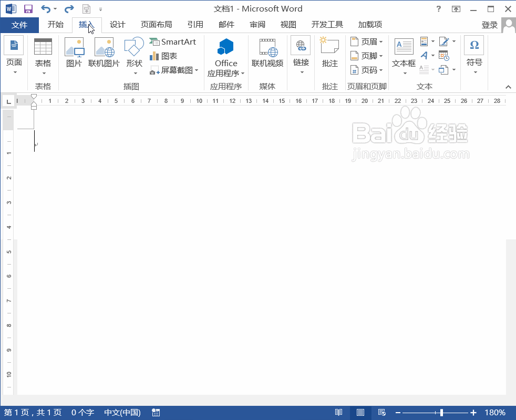The width and height of the screenshot is (516, 420).
Task: Expand the object dropdown arrow
Action: click(x=454, y=70)
